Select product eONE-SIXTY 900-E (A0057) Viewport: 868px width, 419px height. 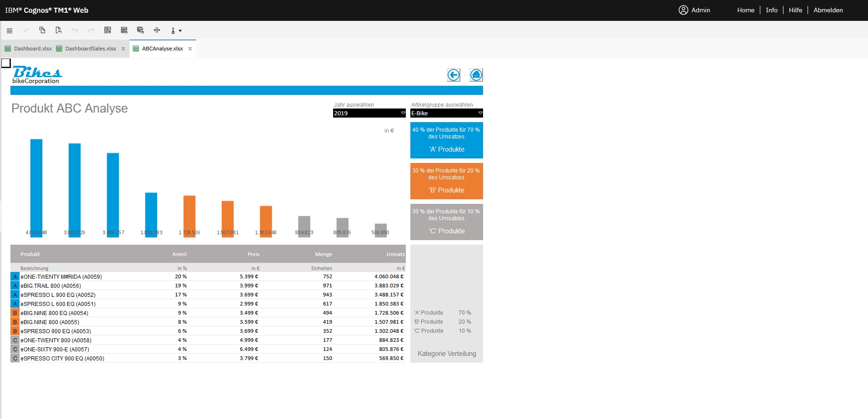pyautogui.click(x=55, y=349)
